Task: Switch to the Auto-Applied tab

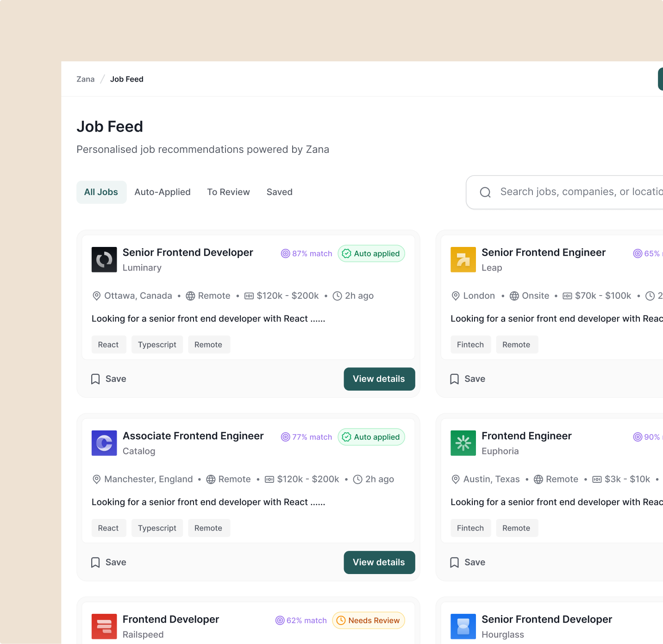Action: coord(163,192)
